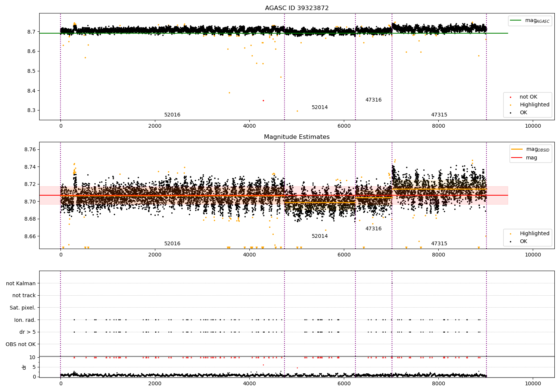Click the 'not track' row label
560x392 pixels.
(x=24, y=296)
